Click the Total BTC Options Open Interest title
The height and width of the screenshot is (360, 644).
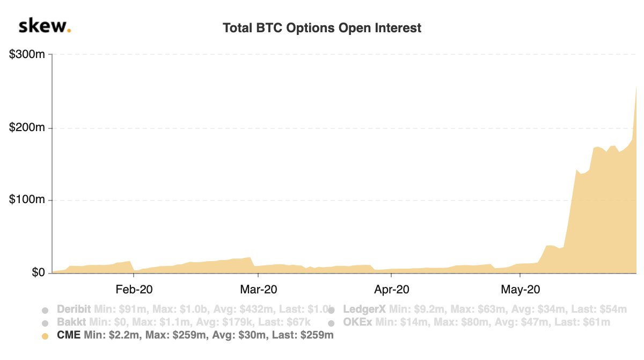click(322, 28)
